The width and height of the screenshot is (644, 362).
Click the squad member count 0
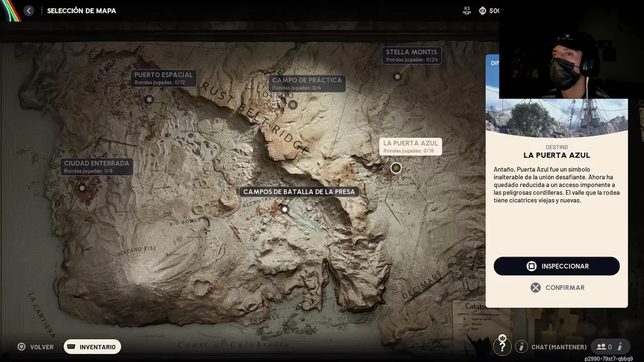[610, 347]
